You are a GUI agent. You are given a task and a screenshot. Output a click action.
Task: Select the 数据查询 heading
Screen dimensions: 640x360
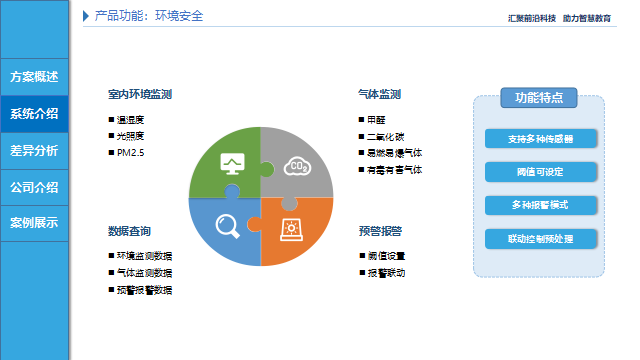tap(129, 231)
